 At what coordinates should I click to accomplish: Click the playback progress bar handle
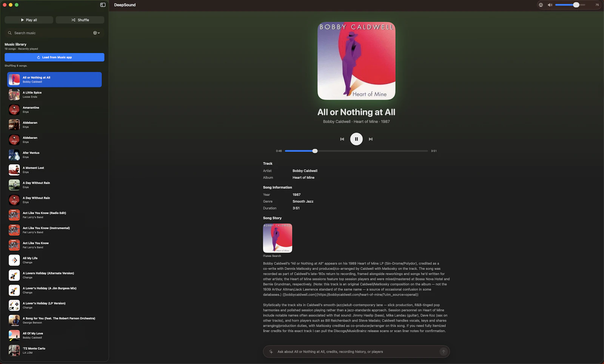coord(315,151)
